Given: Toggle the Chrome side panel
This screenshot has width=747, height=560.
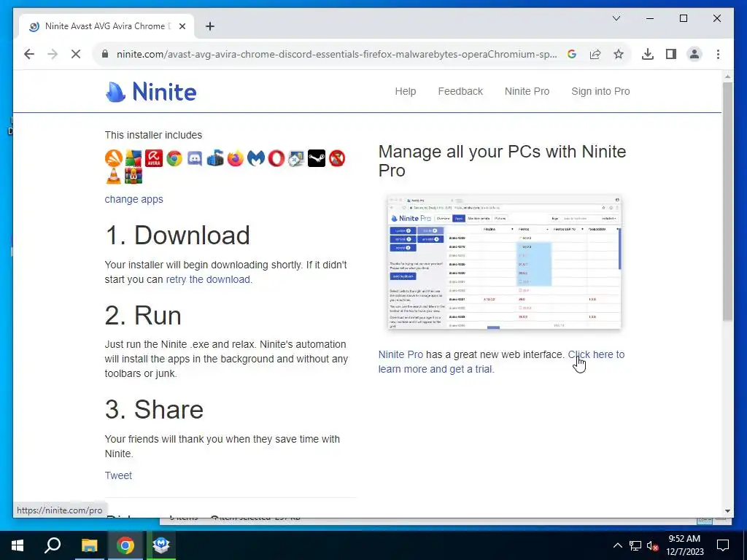Looking at the screenshot, I should click(x=671, y=54).
